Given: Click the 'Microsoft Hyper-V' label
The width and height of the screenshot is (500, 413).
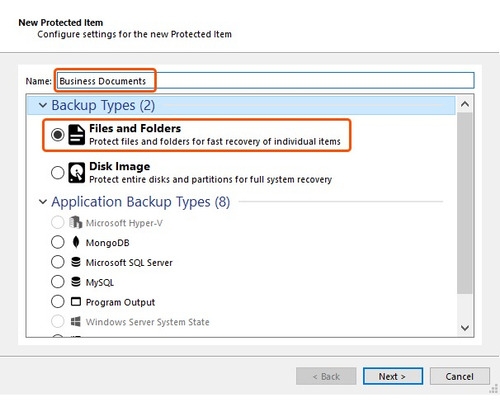Looking at the screenshot, I should click(124, 223).
